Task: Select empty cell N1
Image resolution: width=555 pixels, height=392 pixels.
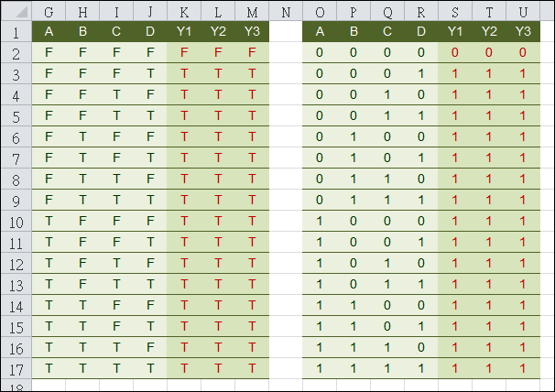Action: 286,31
